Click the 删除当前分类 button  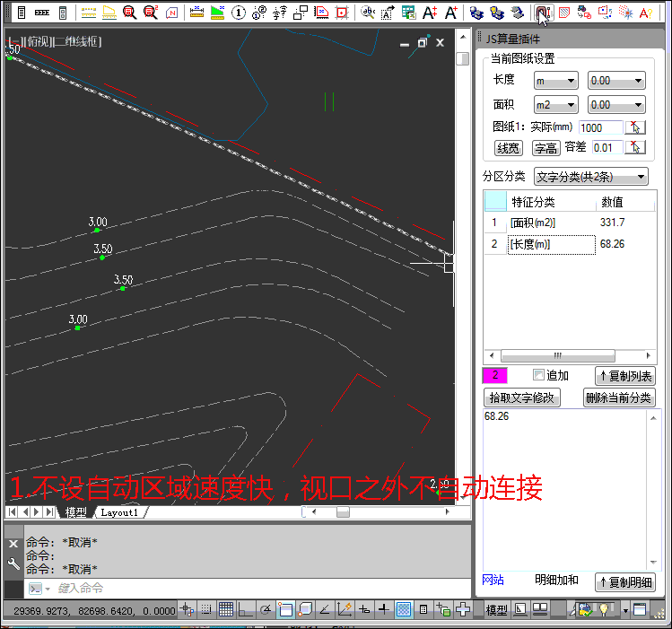(x=618, y=397)
